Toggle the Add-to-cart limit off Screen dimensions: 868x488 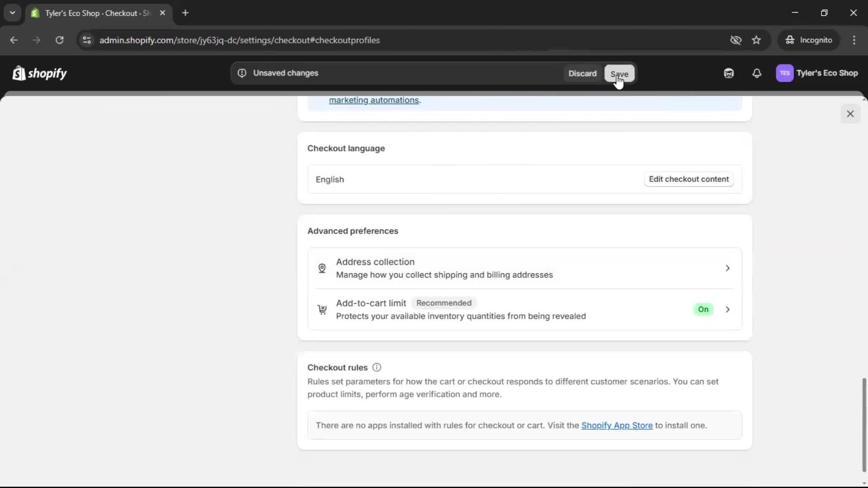click(703, 310)
